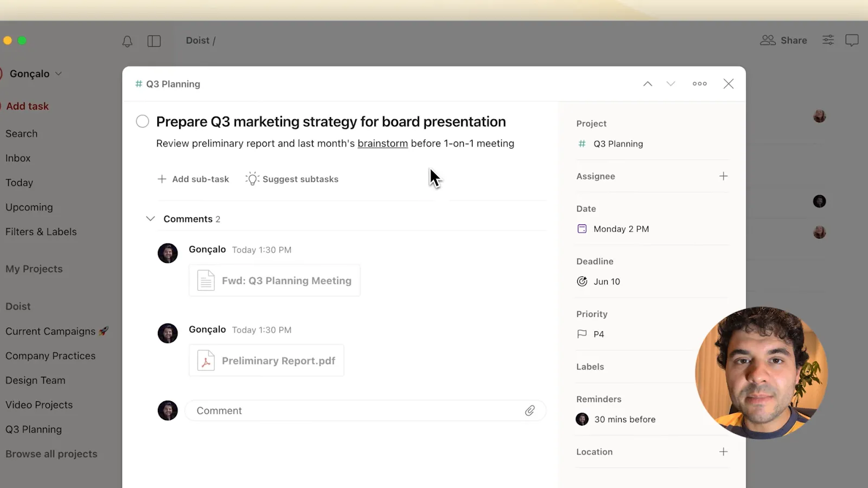Click the deadline target icon beside Jun 10
Image resolution: width=868 pixels, height=488 pixels.
click(582, 281)
